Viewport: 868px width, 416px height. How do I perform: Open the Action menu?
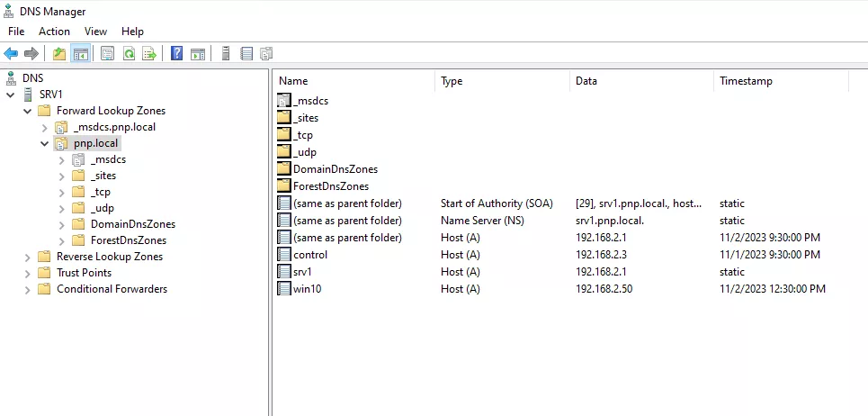click(x=54, y=31)
